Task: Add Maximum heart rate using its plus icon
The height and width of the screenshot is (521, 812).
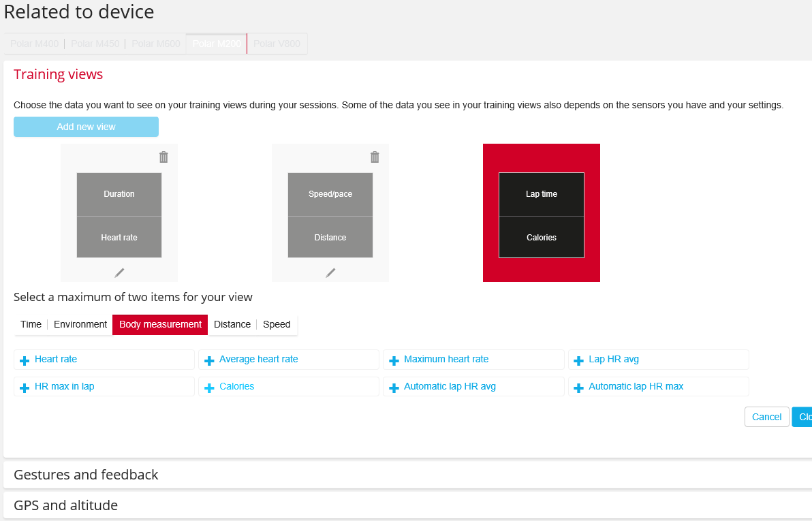Action: tap(394, 359)
